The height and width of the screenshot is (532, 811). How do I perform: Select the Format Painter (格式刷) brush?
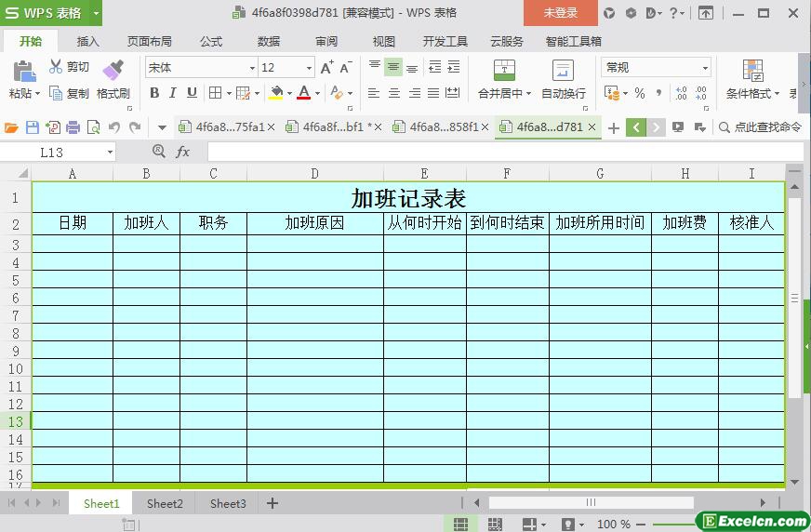click(x=113, y=71)
